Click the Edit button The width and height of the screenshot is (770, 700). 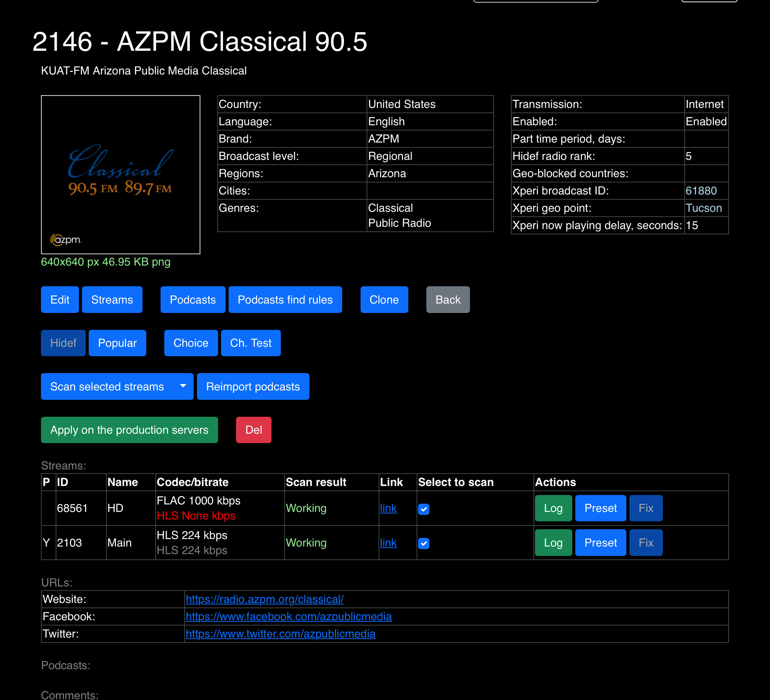[59, 299]
